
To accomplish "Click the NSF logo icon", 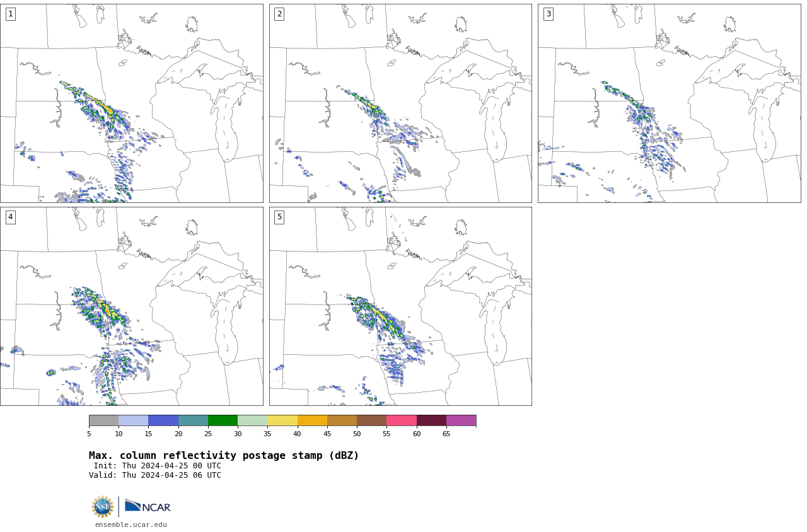I will pos(103,507).
